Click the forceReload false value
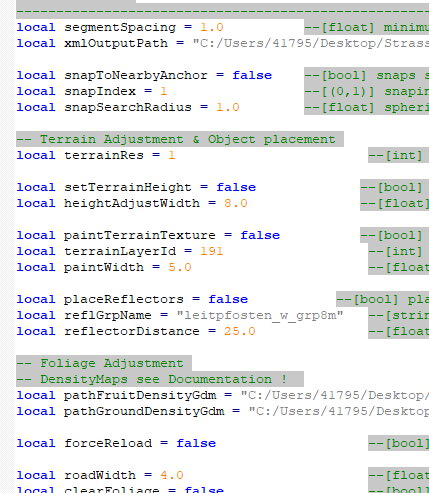The width and height of the screenshot is (429, 493). click(196, 443)
